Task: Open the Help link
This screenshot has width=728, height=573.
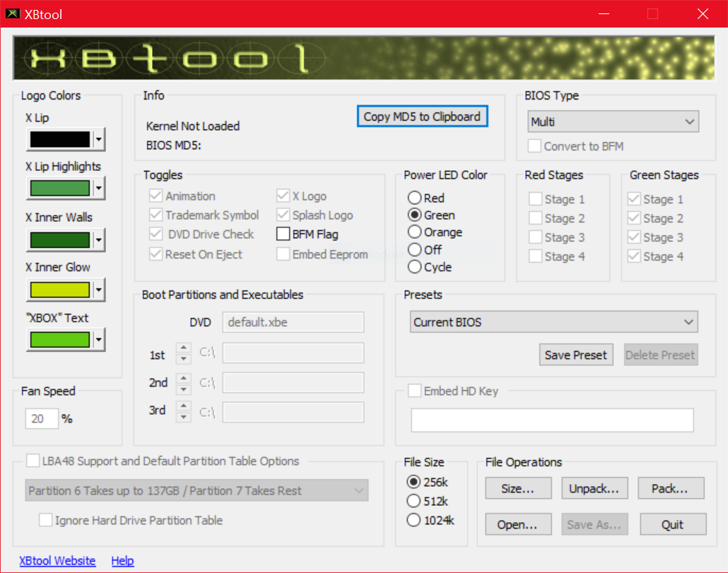Action: tap(122, 560)
